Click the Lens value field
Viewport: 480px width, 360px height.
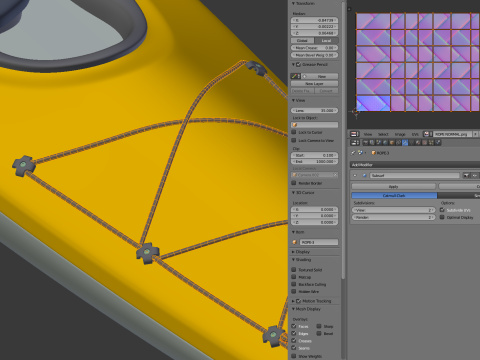pos(315,110)
